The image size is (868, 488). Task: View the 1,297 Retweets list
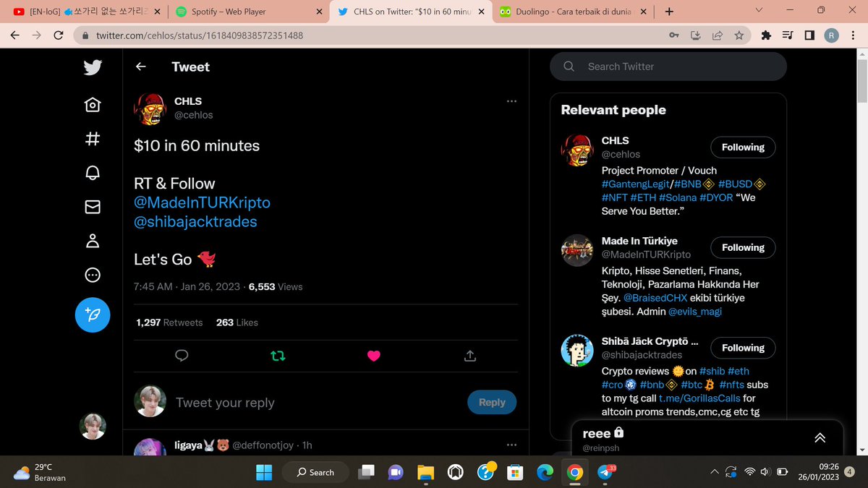pyautogui.click(x=169, y=322)
